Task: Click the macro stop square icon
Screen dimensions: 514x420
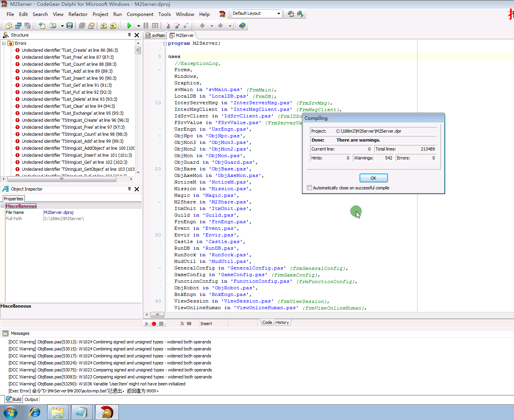Action: [161, 324]
